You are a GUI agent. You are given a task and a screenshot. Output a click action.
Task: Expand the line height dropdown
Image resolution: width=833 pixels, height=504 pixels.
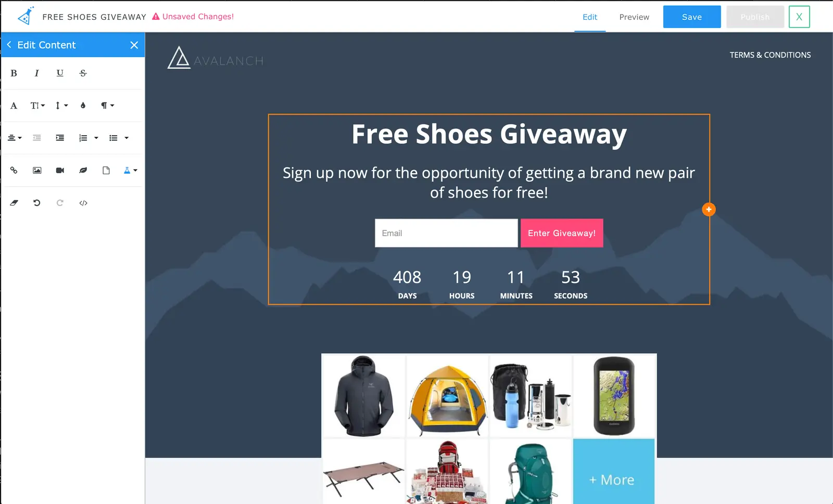point(61,106)
